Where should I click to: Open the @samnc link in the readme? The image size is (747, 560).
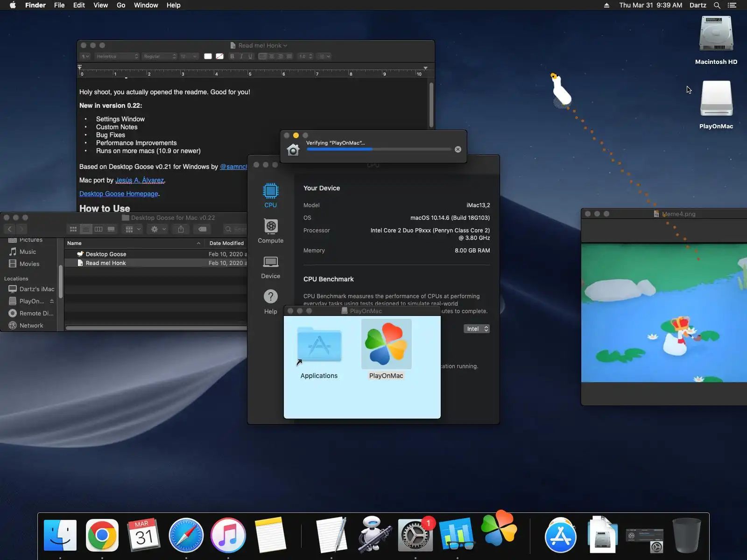pyautogui.click(x=233, y=167)
